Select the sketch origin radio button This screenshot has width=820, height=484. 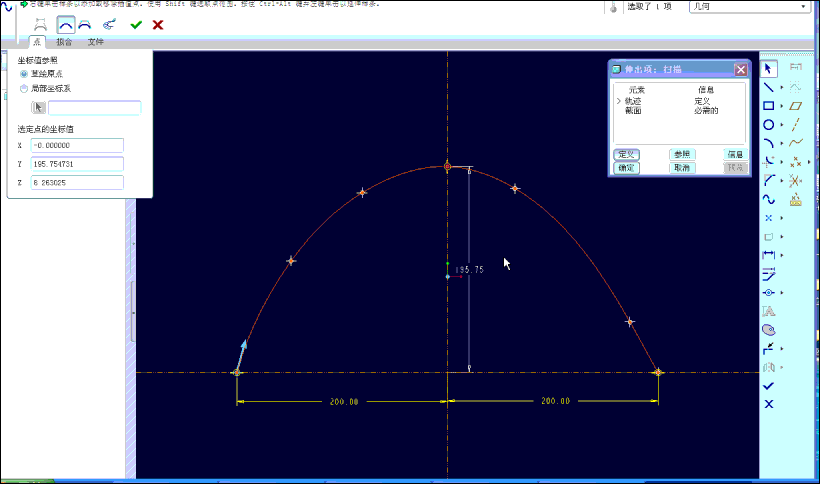pyautogui.click(x=24, y=74)
